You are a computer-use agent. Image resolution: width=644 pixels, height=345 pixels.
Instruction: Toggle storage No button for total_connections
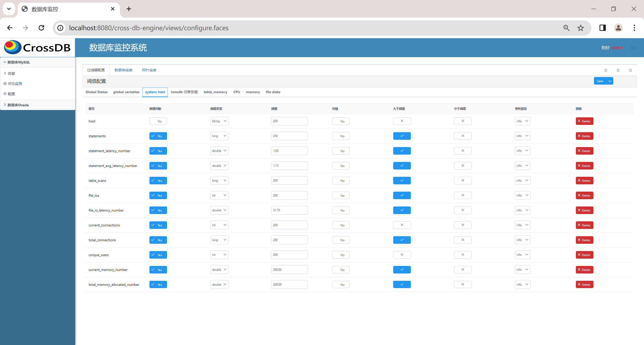coord(341,240)
